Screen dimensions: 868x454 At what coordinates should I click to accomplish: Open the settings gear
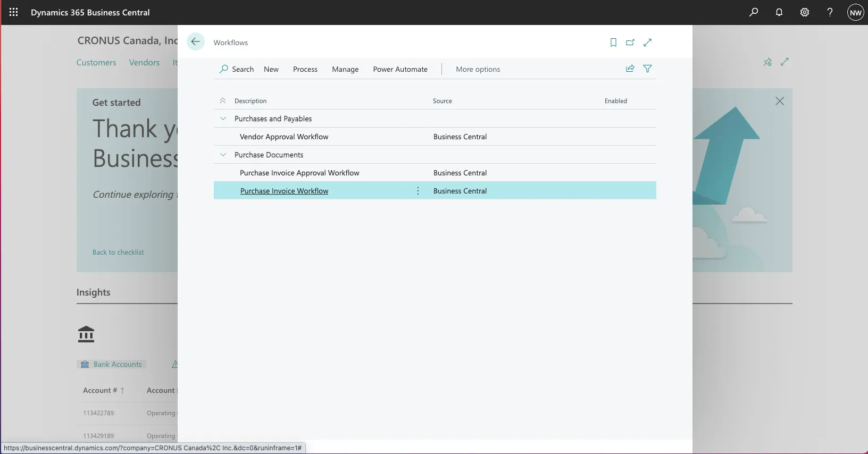(805, 12)
